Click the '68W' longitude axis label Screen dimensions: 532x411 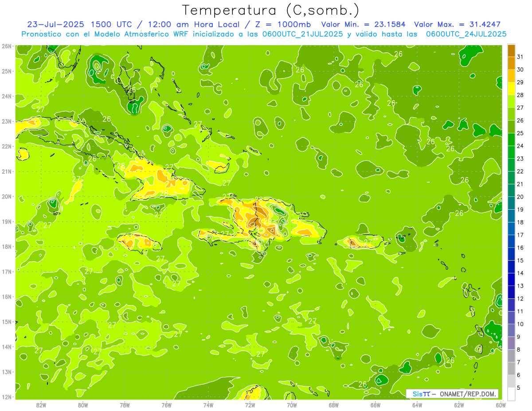click(333, 405)
